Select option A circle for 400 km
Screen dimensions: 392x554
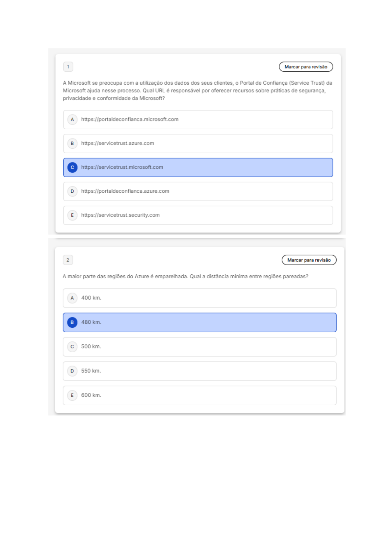(72, 298)
